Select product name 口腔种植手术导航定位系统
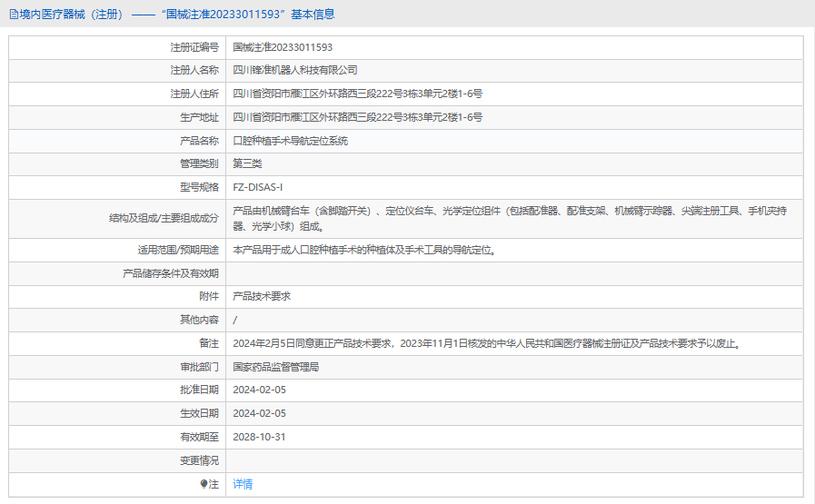Screen dimensions: 815x504 click(x=291, y=141)
